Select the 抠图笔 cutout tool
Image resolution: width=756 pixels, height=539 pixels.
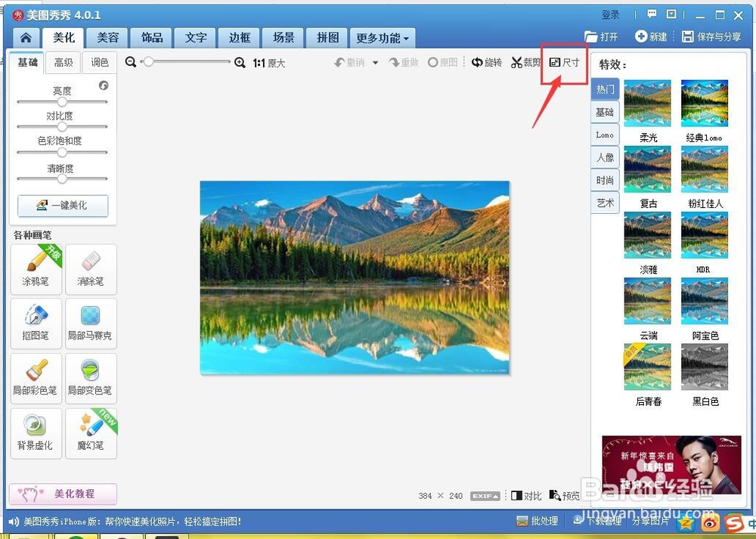point(36,324)
